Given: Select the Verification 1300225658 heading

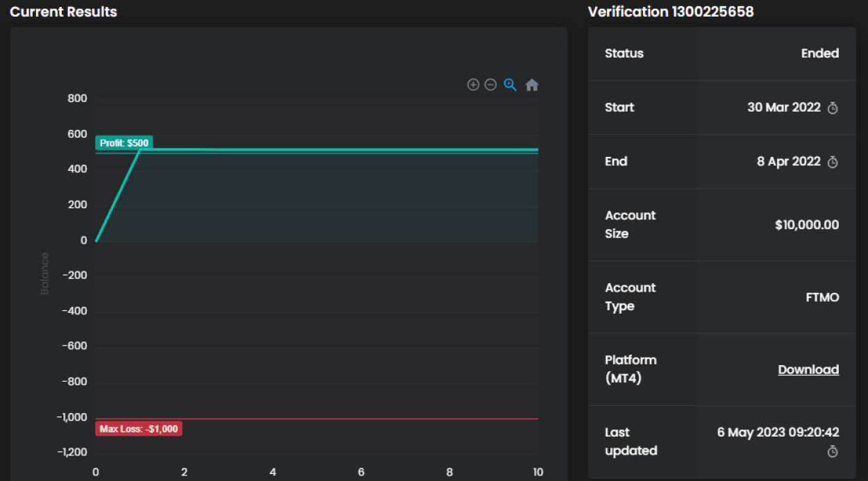Looking at the screenshot, I should pos(670,12).
